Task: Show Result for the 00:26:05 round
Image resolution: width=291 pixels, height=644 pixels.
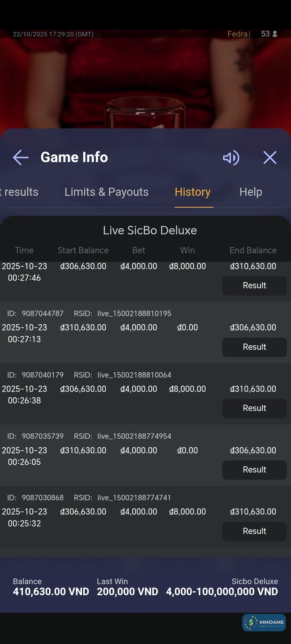Action: point(254,470)
